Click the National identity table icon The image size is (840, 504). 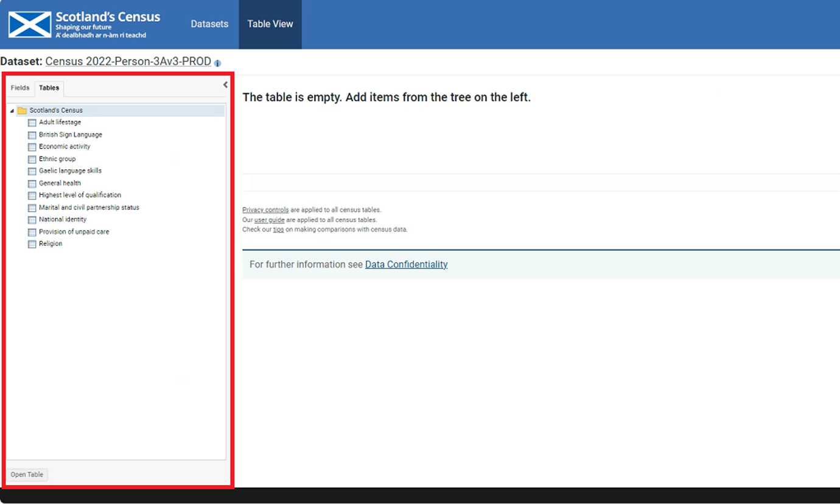point(32,220)
